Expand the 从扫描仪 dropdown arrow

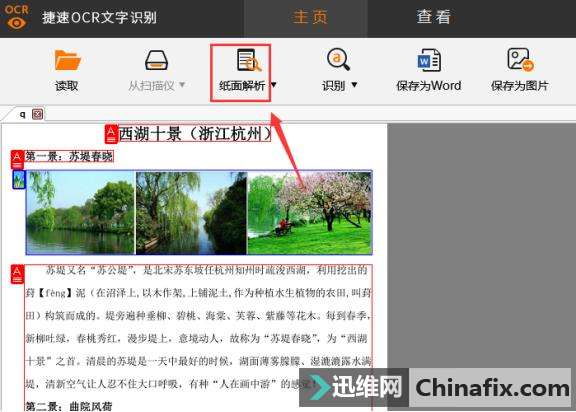coord(182,85)
